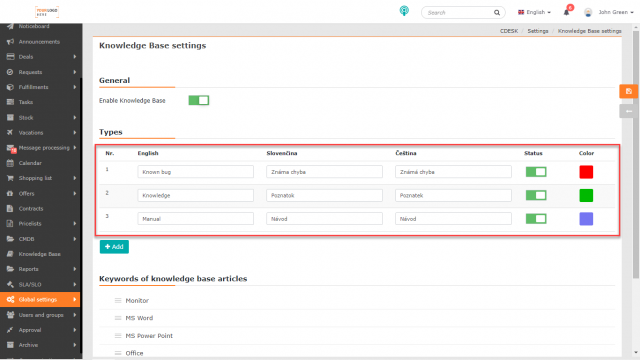Click the Reports folder icon

pos(10,269)
